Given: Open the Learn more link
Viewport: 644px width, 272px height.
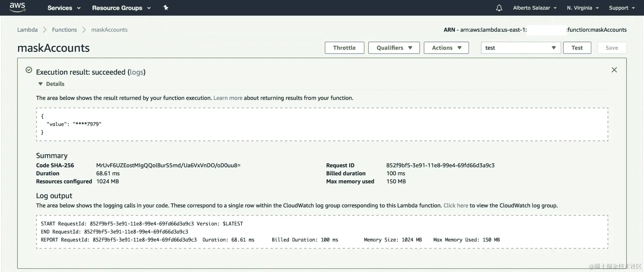Looking at the screenshot, I should coord(228,98).
